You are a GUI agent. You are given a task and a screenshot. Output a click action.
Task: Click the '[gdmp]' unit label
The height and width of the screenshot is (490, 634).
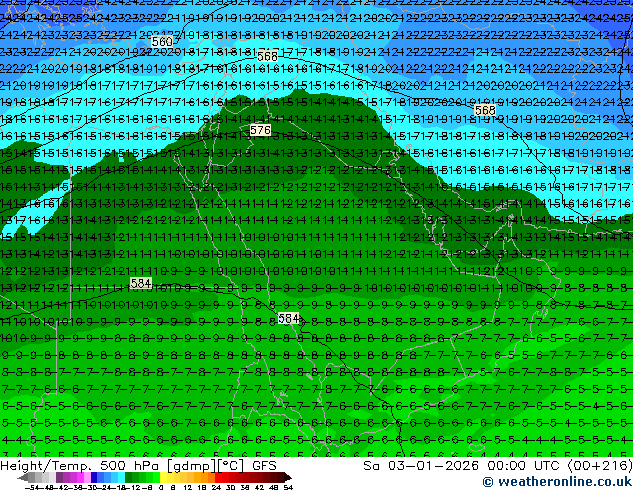point(192,466)
